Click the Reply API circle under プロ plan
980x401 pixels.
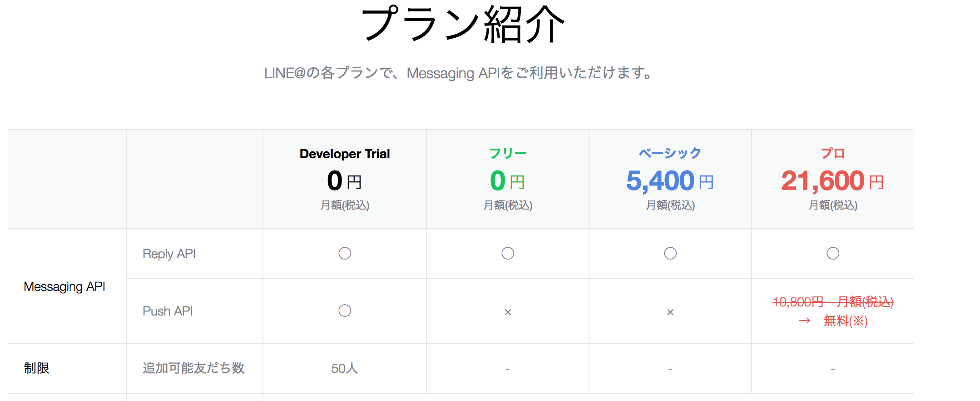833,253
